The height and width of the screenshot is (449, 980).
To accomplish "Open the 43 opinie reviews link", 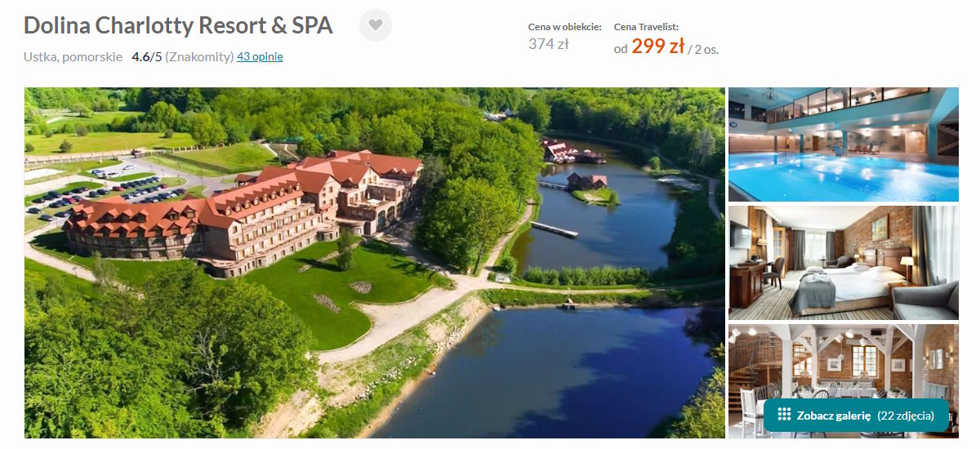I will (260, 57).
